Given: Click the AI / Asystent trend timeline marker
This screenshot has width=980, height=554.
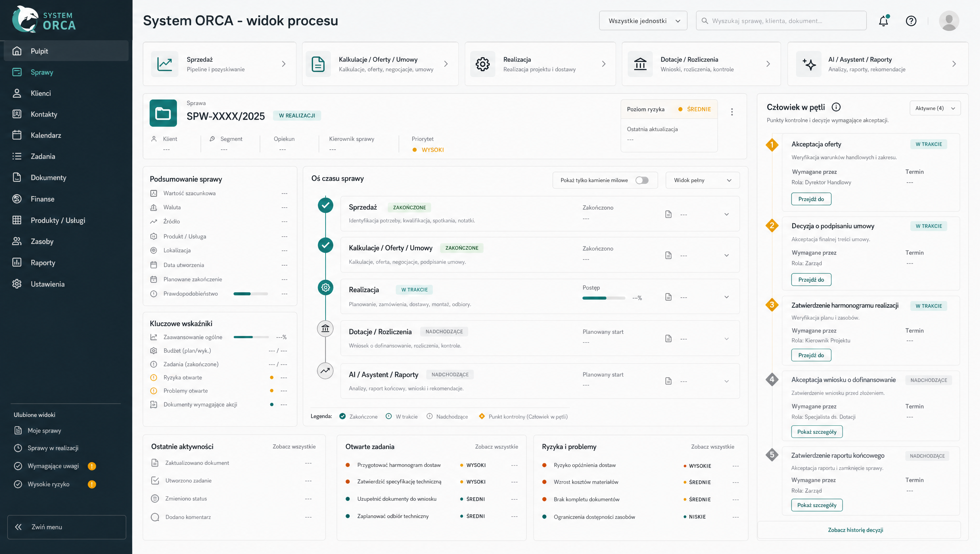Looking at the screenshot, I should [x=326, y=371].
